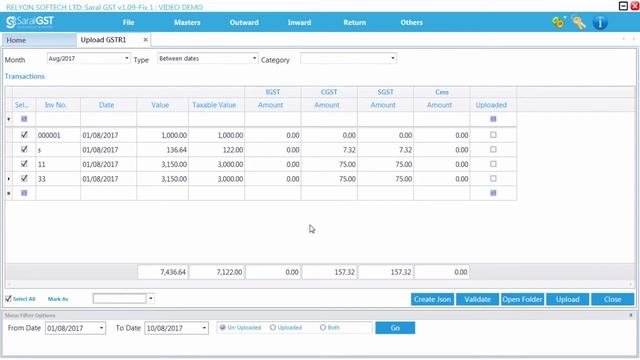The image size is (640, 360).
Task: Open the Masters menu
Action: 187,22
